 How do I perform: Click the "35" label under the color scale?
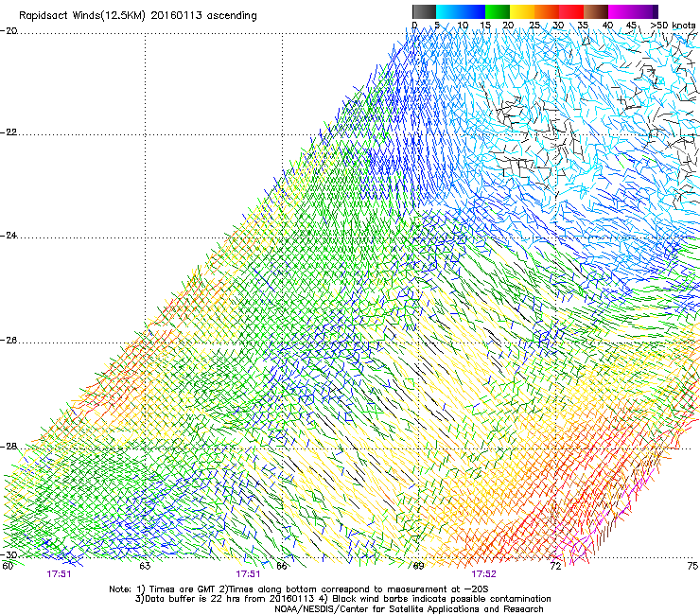[583, 25]
